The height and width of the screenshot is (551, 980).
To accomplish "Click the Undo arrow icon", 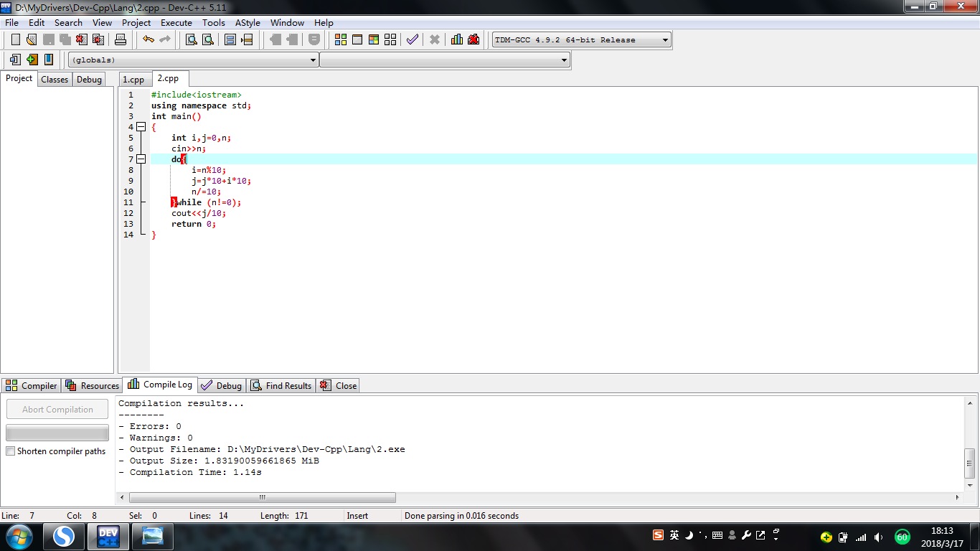I will coord(148,39).
